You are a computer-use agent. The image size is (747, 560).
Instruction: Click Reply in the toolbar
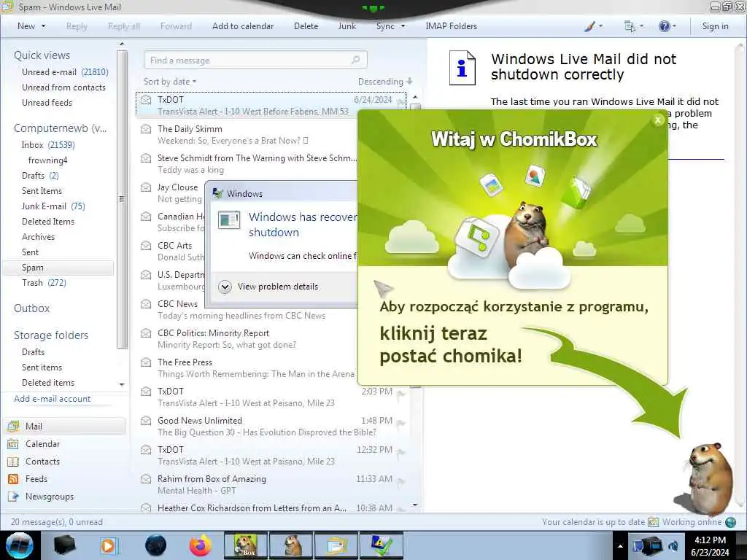(x=77, y=26)
